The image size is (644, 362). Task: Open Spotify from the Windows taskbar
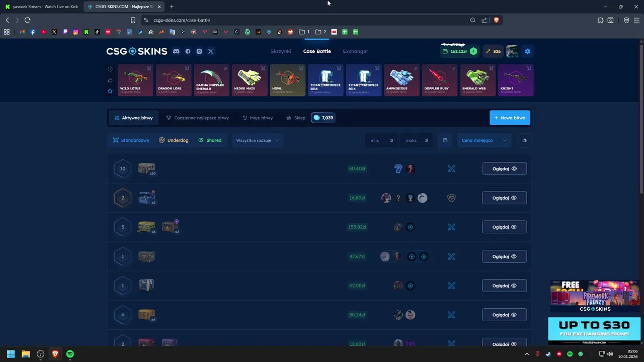click(x=70, y=354)
